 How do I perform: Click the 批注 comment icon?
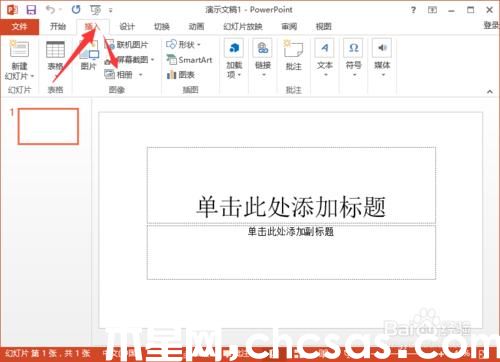[x=293, y=49]
